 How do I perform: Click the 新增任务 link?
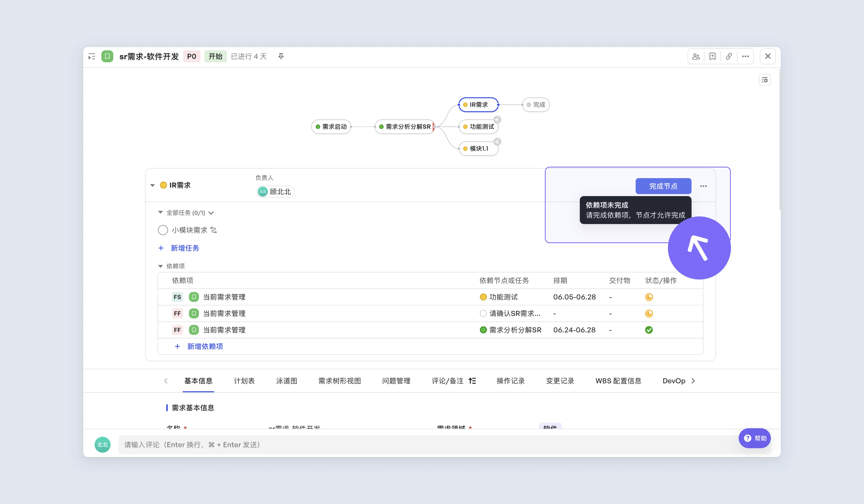[185, 248]
